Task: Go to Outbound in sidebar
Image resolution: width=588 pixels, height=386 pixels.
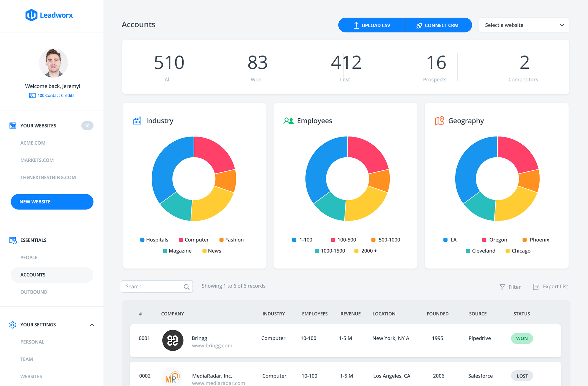Action: tap(34, 292)
